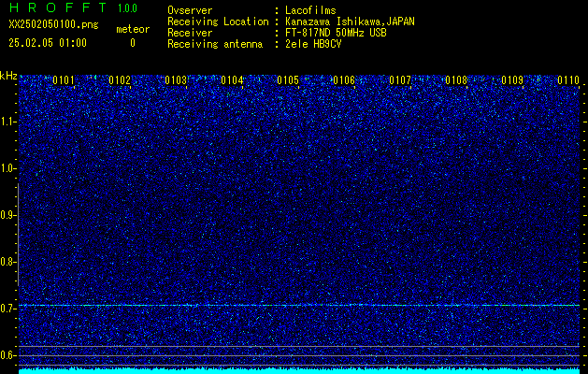The image size is (588, 374).
Task: Click the meteor count label
Action: click(133, 29)
